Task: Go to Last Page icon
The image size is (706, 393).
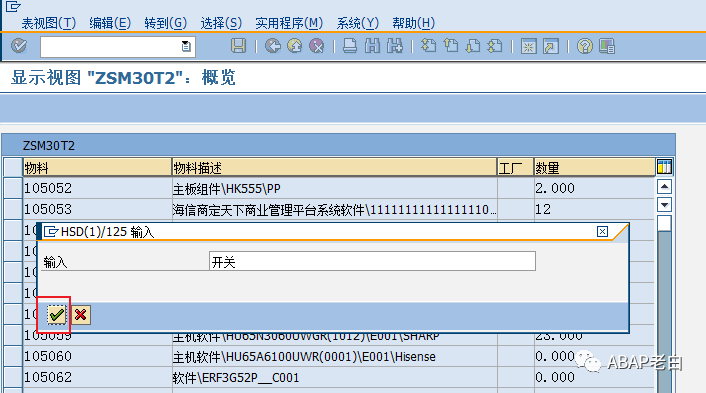Action: click(495, 46)
